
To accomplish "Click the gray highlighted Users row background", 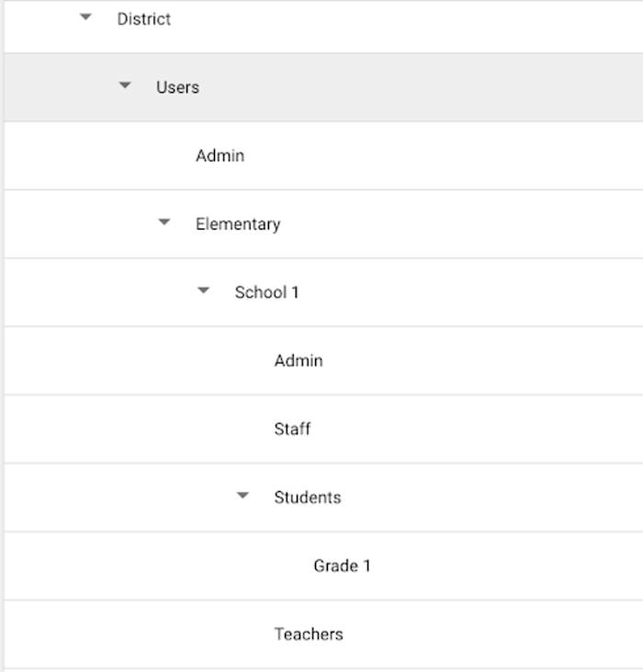I will coord(421,87).
